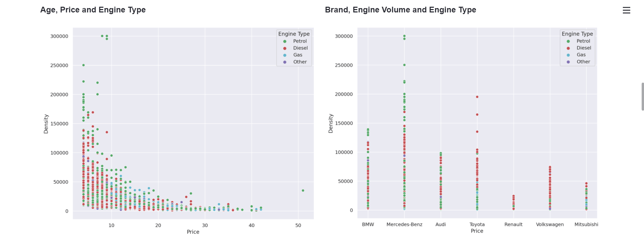Click the "Age, Price and Engine Type" heading
Viewport: 644px width, 247px height.
[x=93, y=10]
